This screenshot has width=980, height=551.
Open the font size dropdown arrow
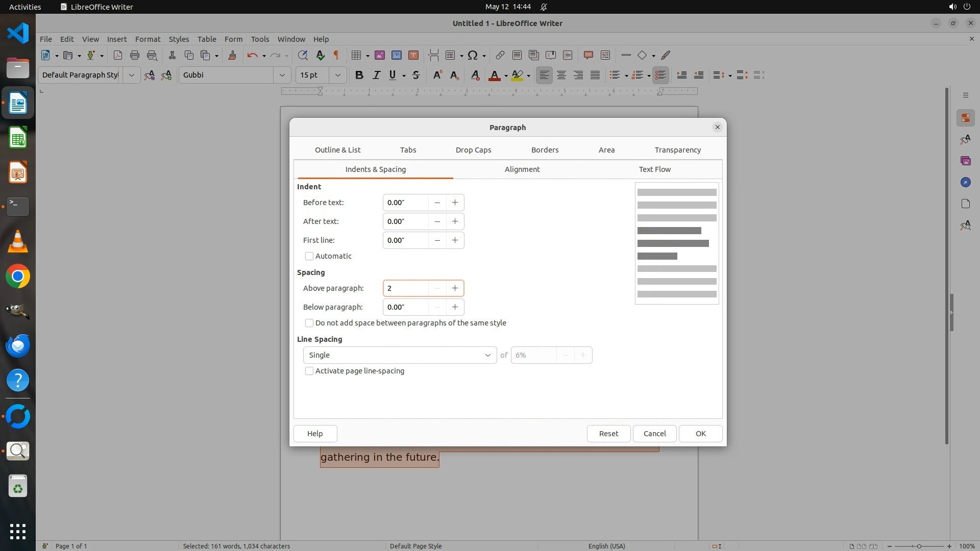[337, 75]
